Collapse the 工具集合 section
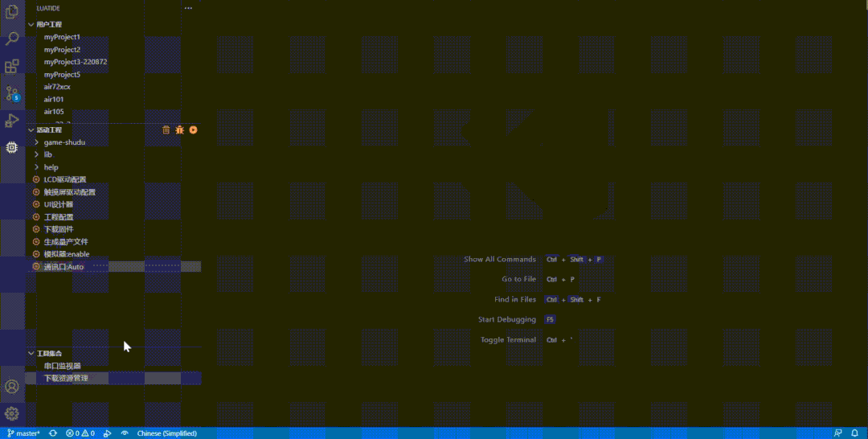Image resolution: width=868 pixels, height=439 pixels. coord(31,353)
